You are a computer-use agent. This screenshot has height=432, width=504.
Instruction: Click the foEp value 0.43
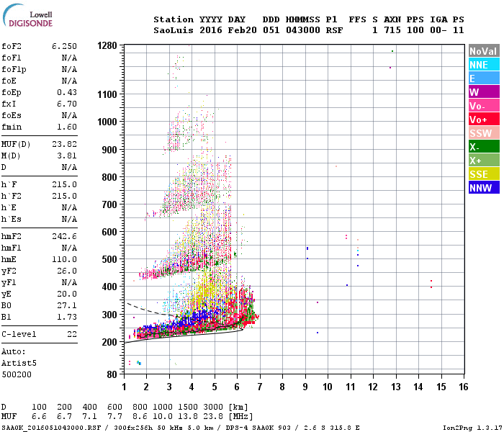click(x=67, y=92)
